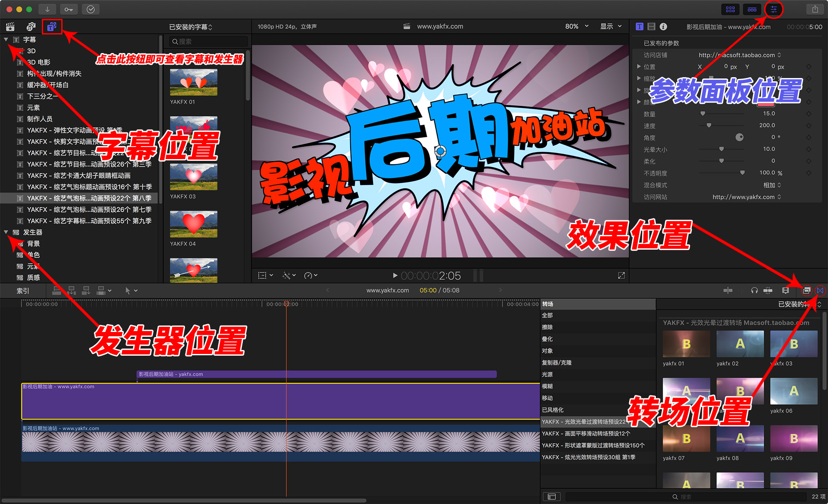828x504 pixels.
Task: Toggle the Inspector sliders button
Action: pos(774,9)
